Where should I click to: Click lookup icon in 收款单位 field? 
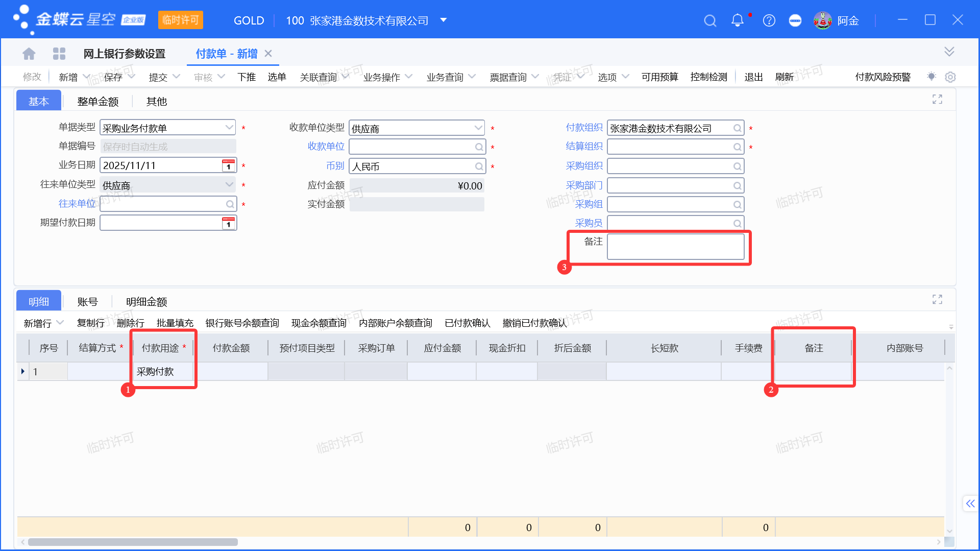[x=479, y=147]
